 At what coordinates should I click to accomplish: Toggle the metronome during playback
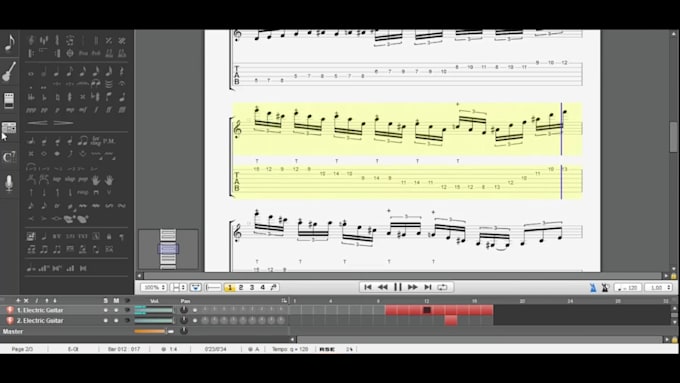click(593, 288)
